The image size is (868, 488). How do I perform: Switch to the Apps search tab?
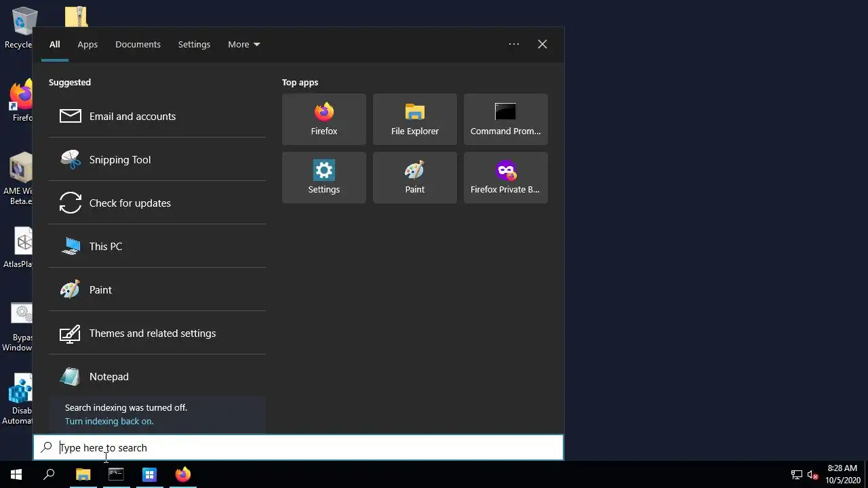(x=87, y=44)
